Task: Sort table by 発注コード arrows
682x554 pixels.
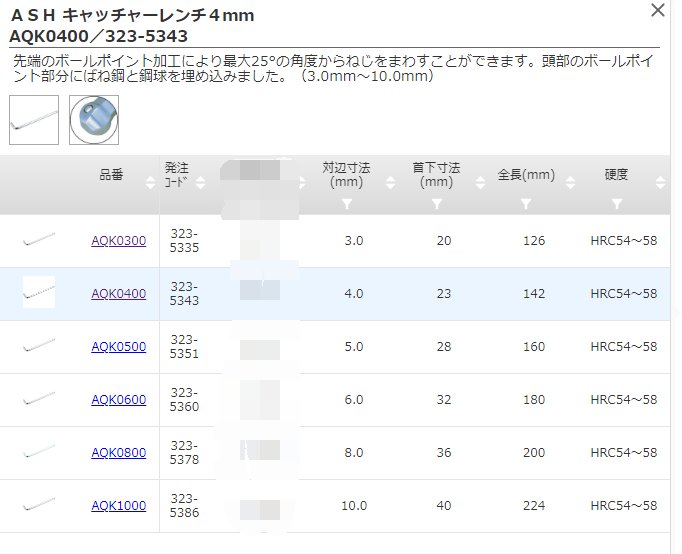Action: click(201, 182)
